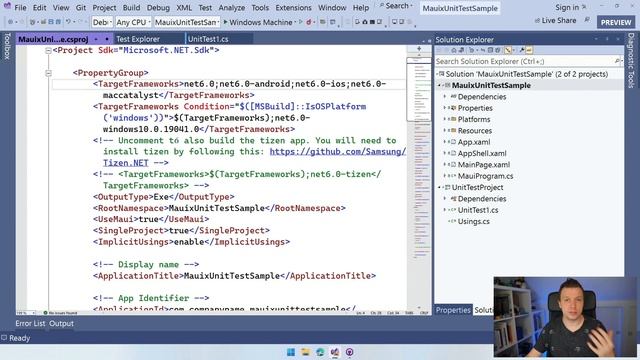This screenshot has height=360, width=640.
Task: Collapse the PropertyGroup outline box
Action: point(48,73)
